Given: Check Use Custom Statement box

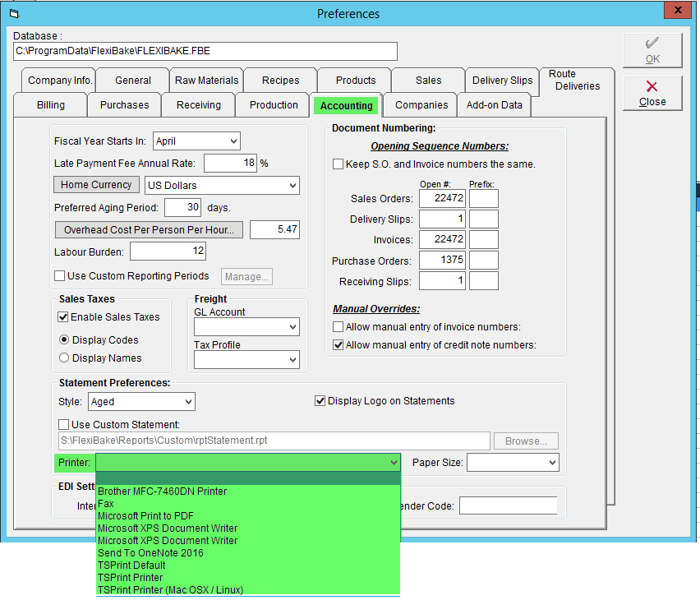Looking at the screenshot, I should click(64, 424).
